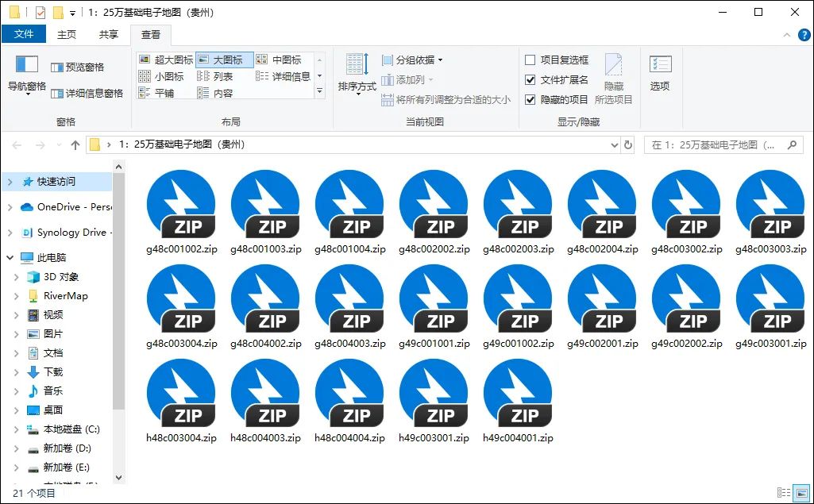Select 超大图标 layout
The image size is (814, 504).
166,60
